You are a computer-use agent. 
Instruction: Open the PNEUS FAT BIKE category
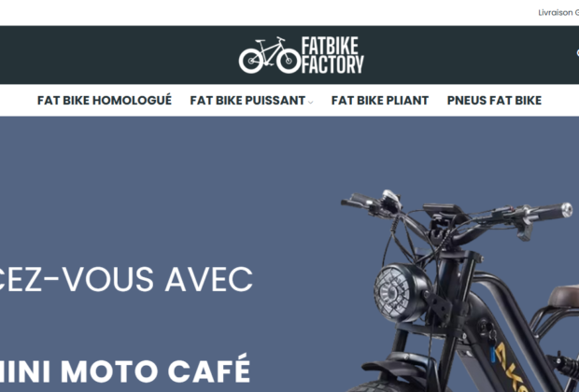[x=494, y=101]
